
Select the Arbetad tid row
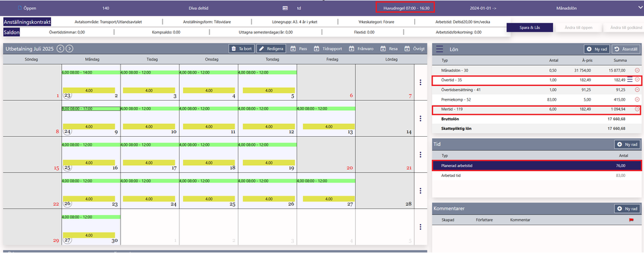click(x=537, y=176)
